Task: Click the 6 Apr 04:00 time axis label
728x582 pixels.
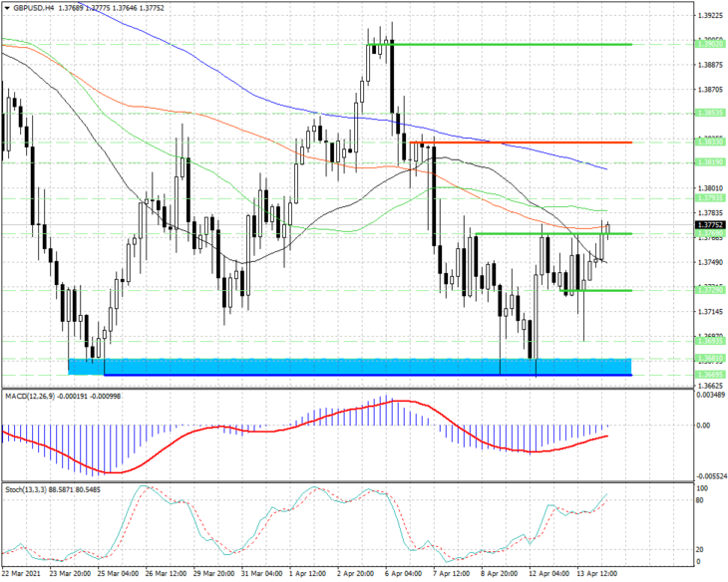Action: pos(404,574)
